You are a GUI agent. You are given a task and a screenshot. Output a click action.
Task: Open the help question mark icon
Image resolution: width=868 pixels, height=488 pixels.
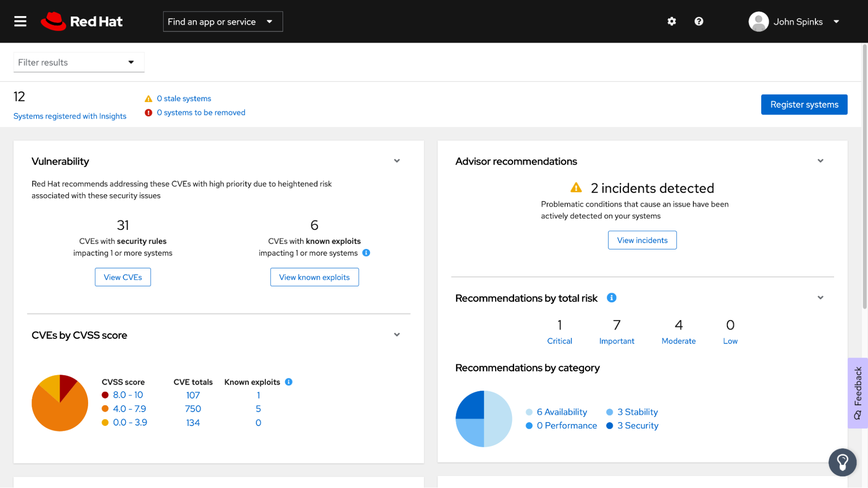tap(699, 21)
